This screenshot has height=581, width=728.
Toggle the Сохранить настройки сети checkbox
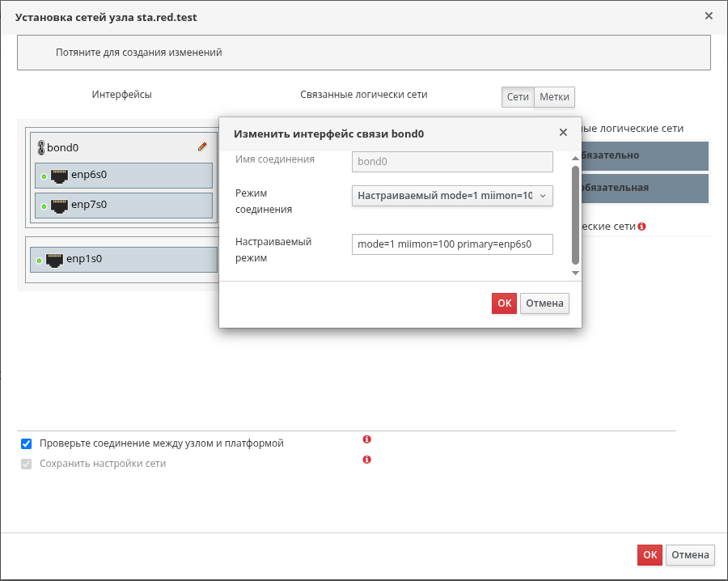(27, 464)
